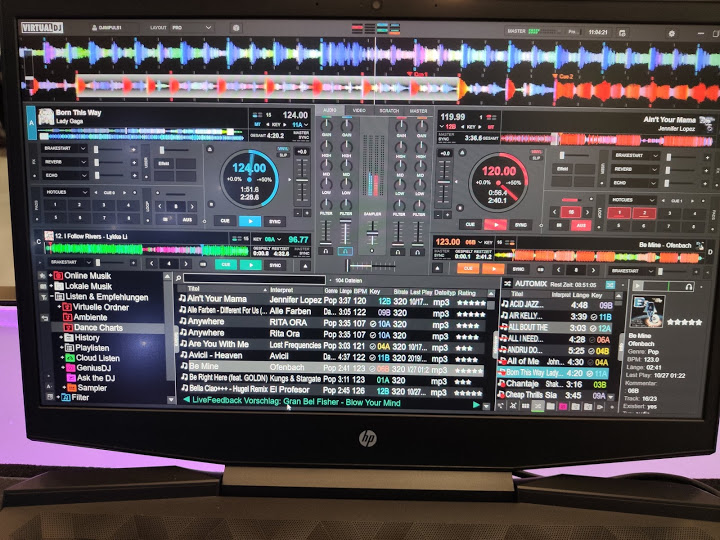Select Ask the DJ in folder tree
This screenshot has height=540, width=720.
pyautogui.click(x=96, y=377)
